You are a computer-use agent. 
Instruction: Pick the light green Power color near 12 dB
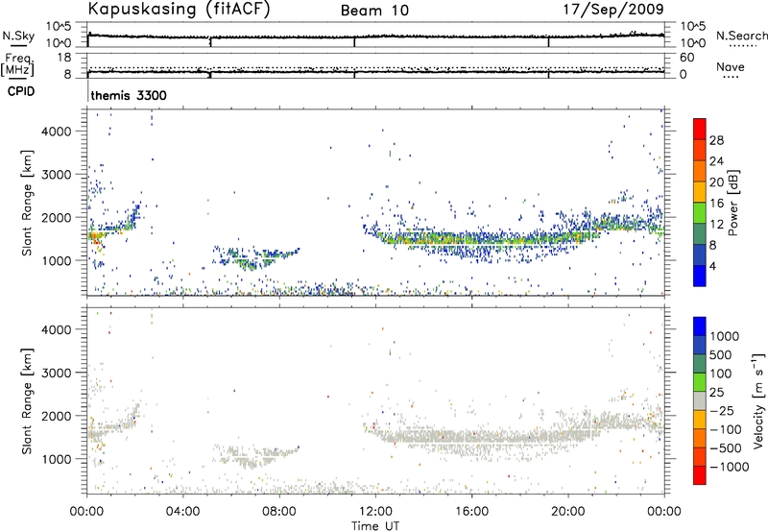tap(700, 212)
